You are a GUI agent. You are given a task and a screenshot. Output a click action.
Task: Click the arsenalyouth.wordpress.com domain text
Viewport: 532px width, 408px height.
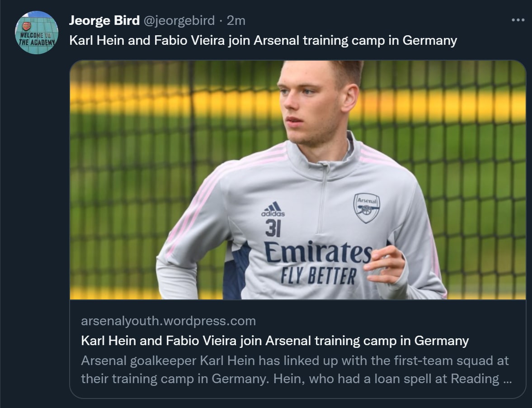coord(168,321)
